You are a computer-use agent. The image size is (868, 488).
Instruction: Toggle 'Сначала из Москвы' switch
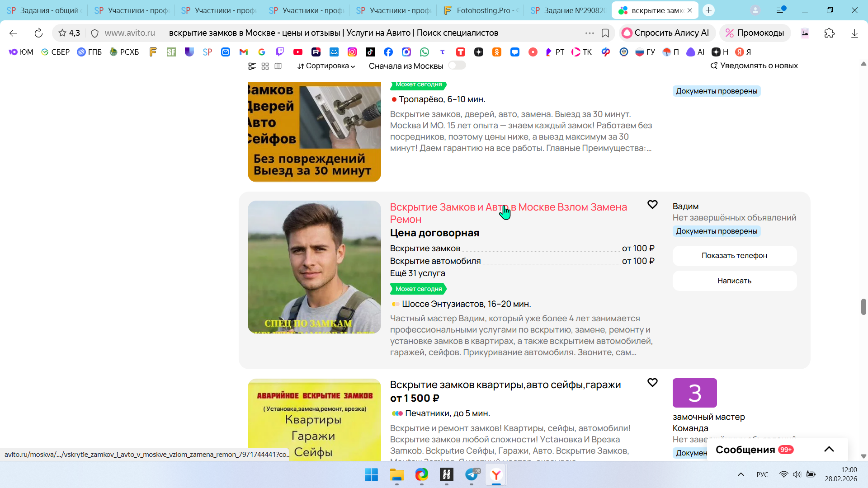(457, 66)
